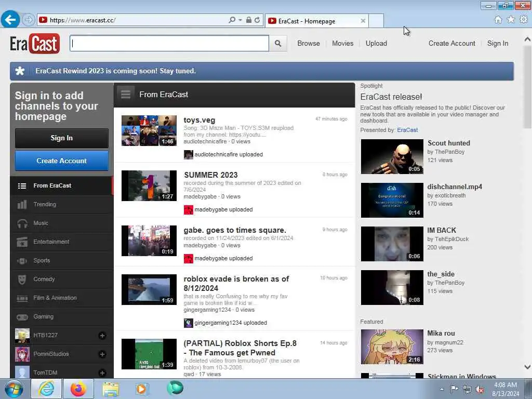Select Comedy category in sidebar
This screenshot has width=532, height=399.
(61, 279)
